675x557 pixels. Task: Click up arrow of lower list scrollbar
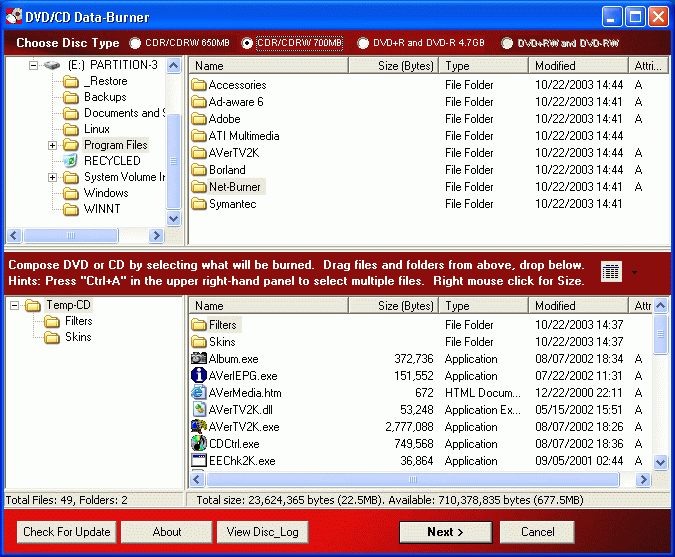click(x=660, y=306)
